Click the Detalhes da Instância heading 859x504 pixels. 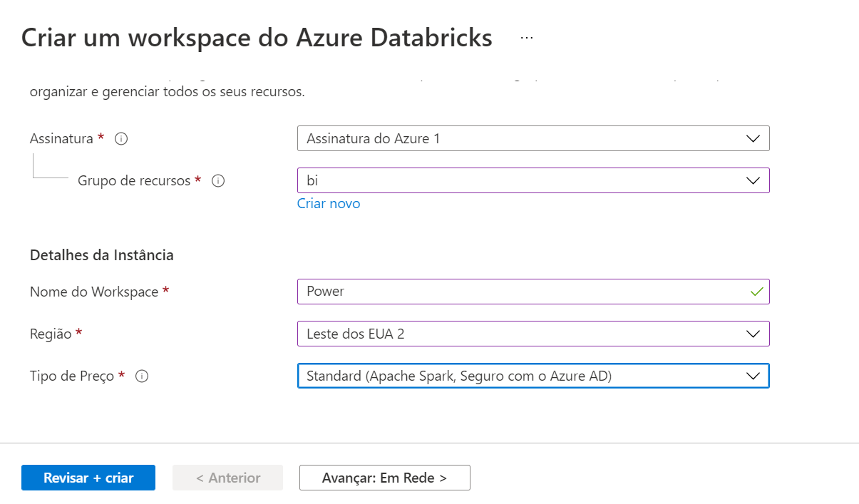click(x=101, y=254)
